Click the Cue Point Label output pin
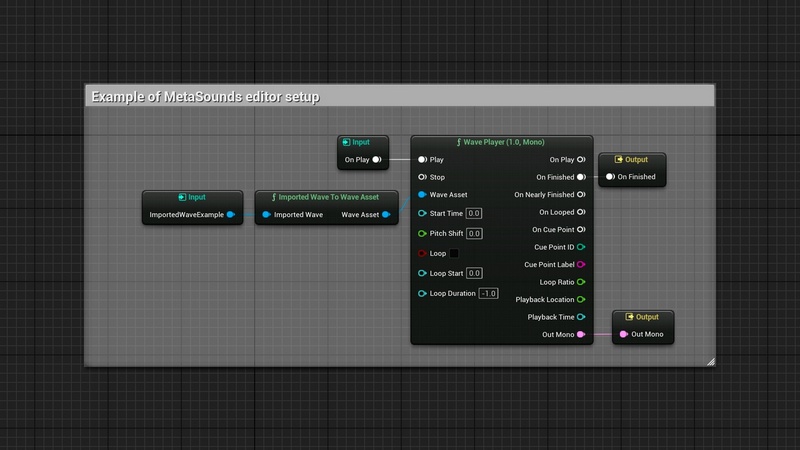Viewport: 800px width, 450px height. click(x=581, y=264)
